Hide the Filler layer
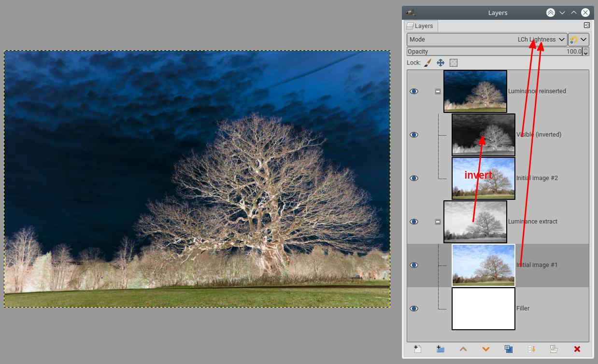The width and height of the screenshot is (598, 364). coord(414,308)
